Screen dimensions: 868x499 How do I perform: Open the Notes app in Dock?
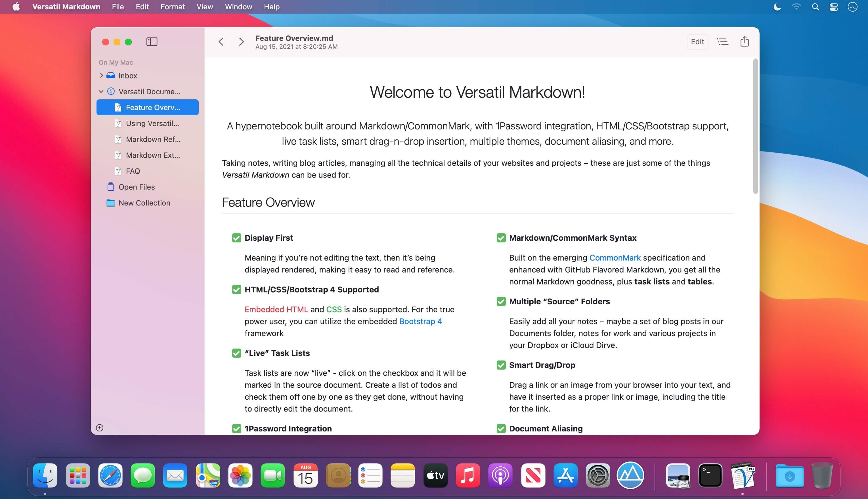403,475
